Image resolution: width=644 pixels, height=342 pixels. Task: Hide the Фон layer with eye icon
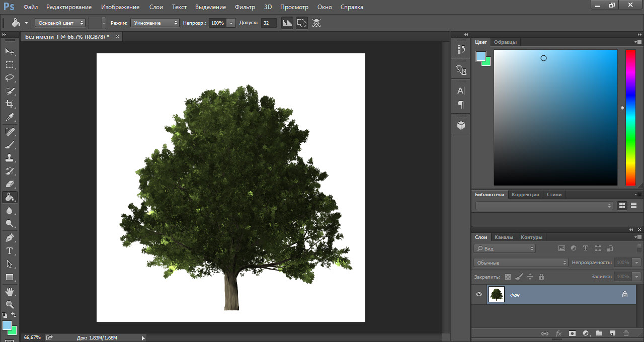click(479, 295)
